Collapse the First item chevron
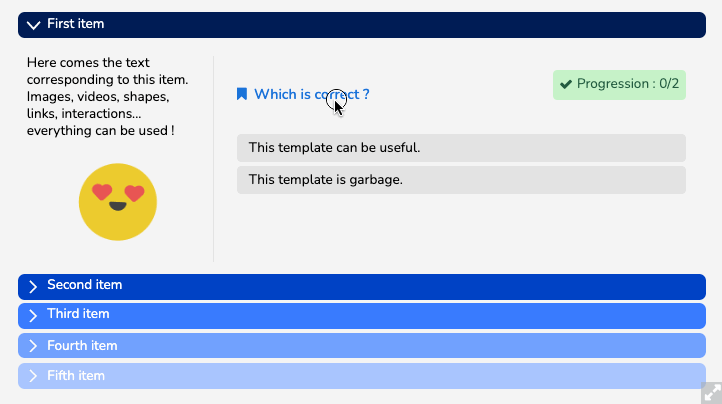This screenshot has height=404, width=722. click(33, 24)
